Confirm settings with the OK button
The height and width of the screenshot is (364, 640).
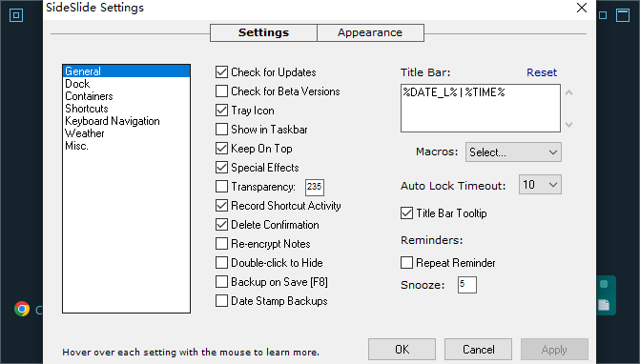[x=403, y=350]
